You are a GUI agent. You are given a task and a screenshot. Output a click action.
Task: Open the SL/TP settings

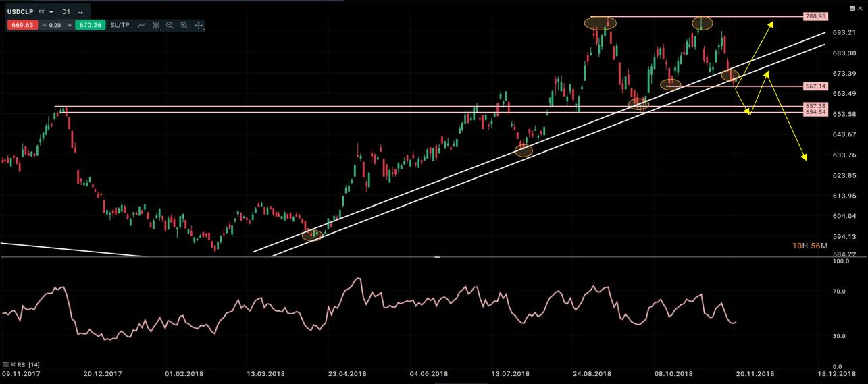(120, 25)
